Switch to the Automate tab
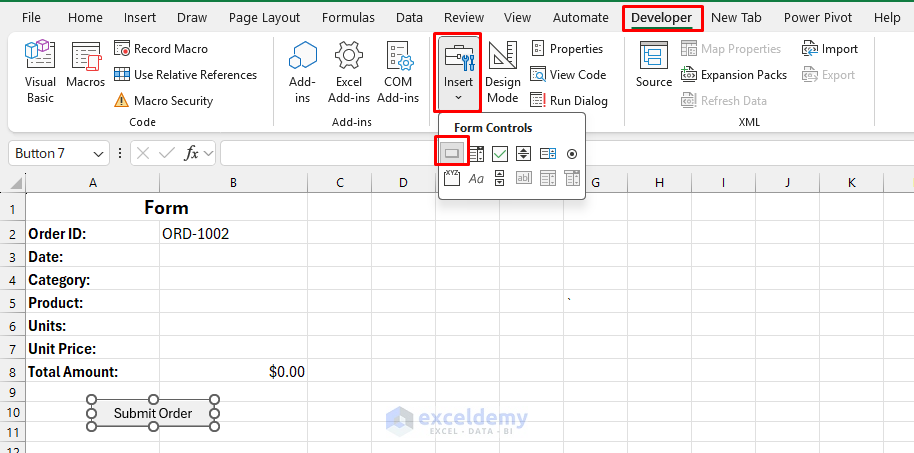The width and height of the screenshot is (914, 453). coord(581,18)
